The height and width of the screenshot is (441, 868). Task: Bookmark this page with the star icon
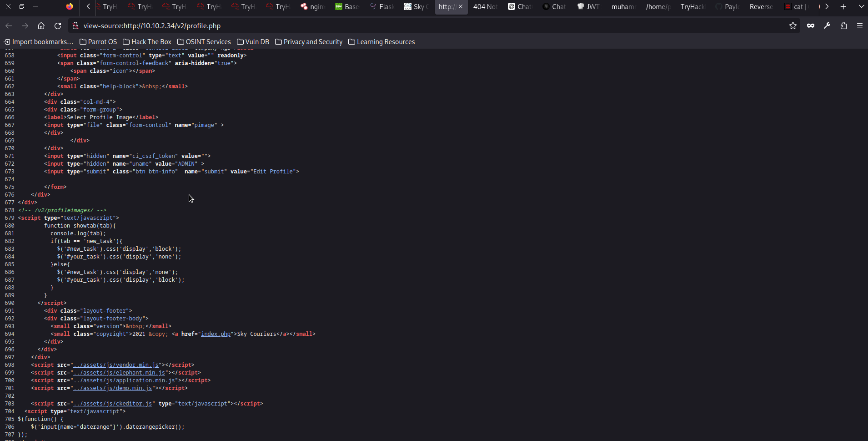pyautogui.click(x=793, y=26)
